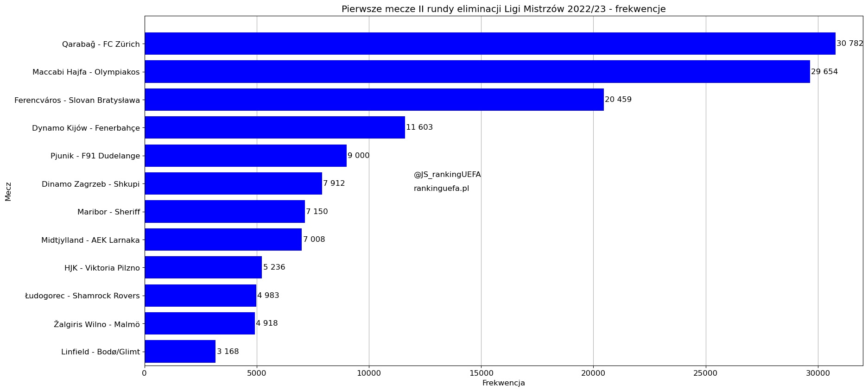Click the 'Ferencváros - Slovan Bratysława' label
This screenshot has height=391, width=868.
point(77,100)
